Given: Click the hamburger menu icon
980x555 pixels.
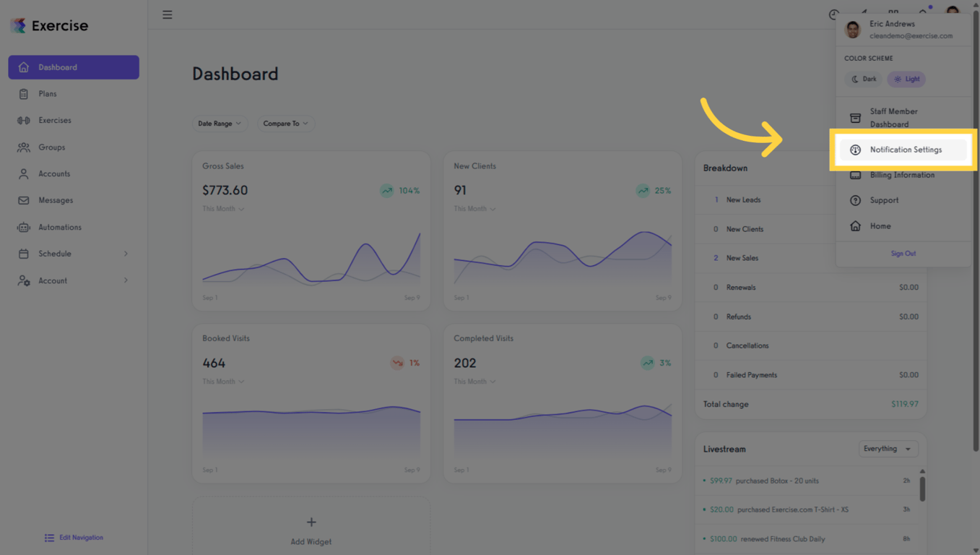Looking at the screenshot, I should tap(167, 14).
